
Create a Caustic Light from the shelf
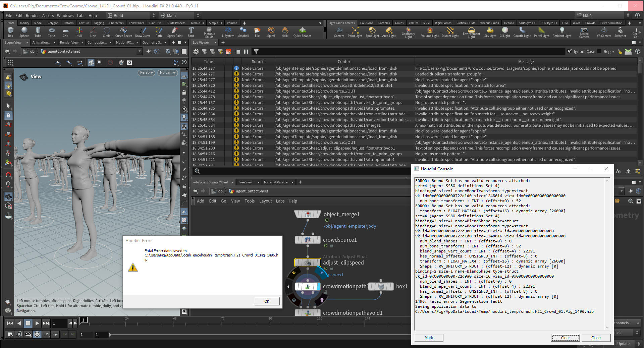point(522,32)
